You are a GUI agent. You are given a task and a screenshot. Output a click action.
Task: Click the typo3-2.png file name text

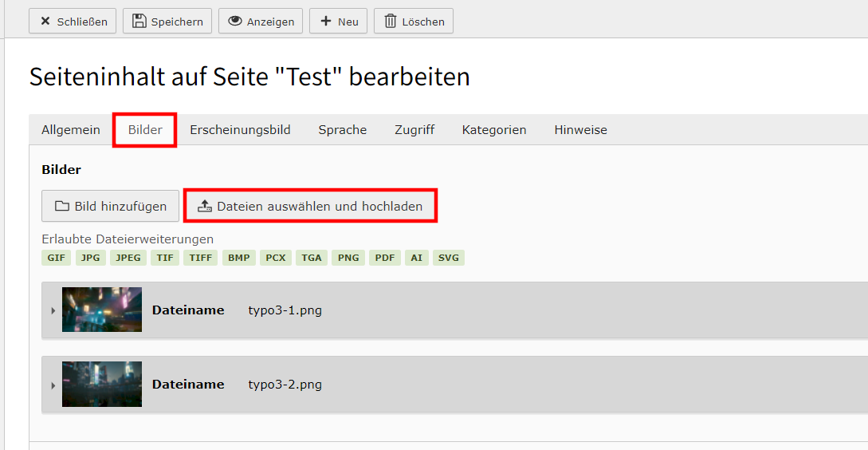click(x=285, y=385)
